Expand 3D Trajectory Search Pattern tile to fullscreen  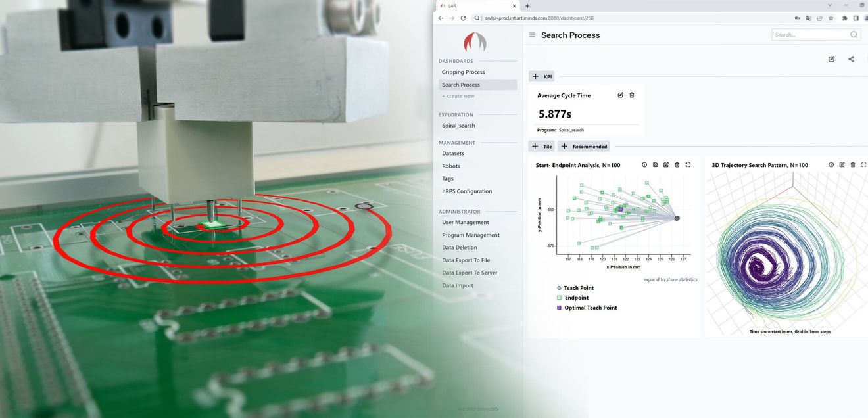[863, 165]
